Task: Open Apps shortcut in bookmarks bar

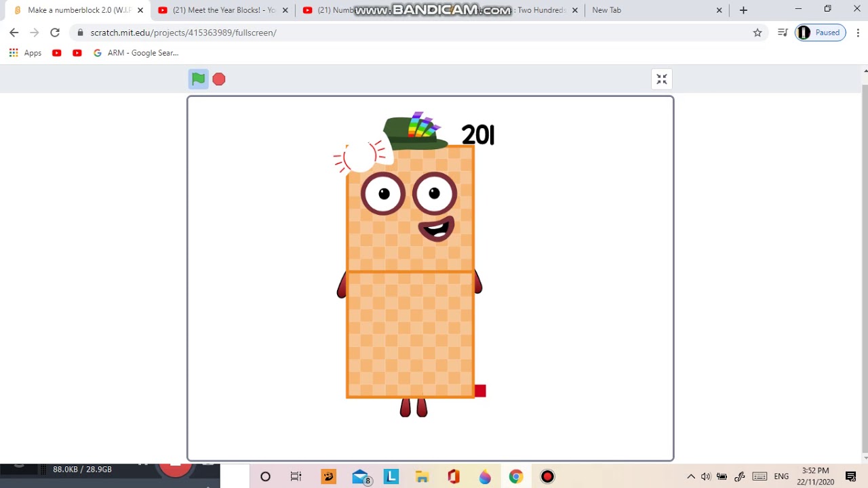Action: 25,53
